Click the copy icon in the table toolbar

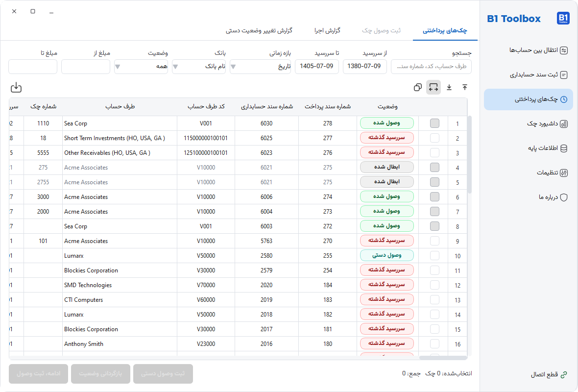tap(418, 87)
